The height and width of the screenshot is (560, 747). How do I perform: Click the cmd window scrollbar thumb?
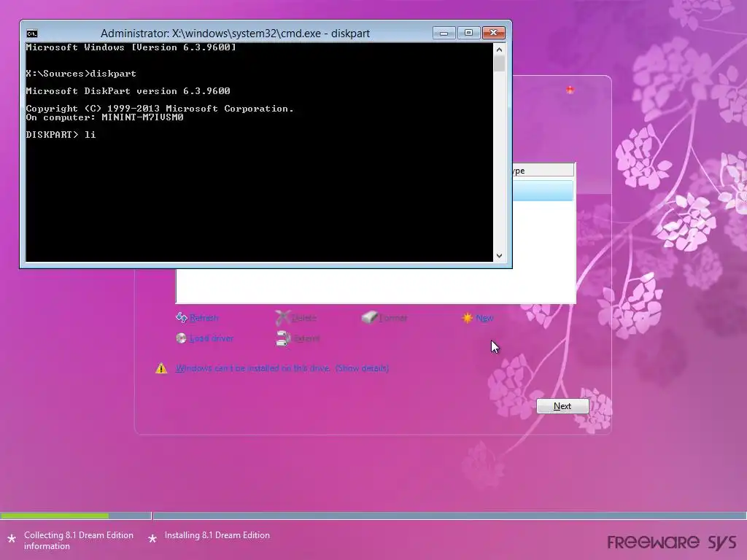tap(499, 63)
